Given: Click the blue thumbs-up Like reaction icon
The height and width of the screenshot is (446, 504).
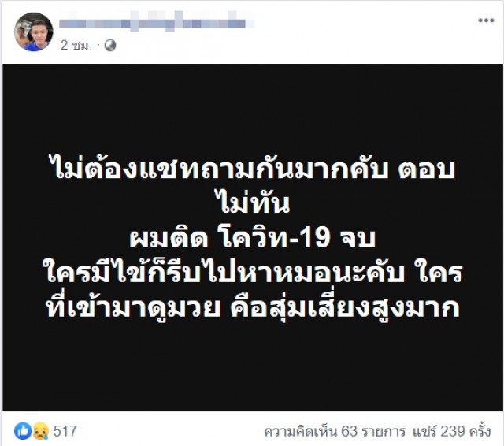Looking at the screenshot, I should (x=23, y=431).
